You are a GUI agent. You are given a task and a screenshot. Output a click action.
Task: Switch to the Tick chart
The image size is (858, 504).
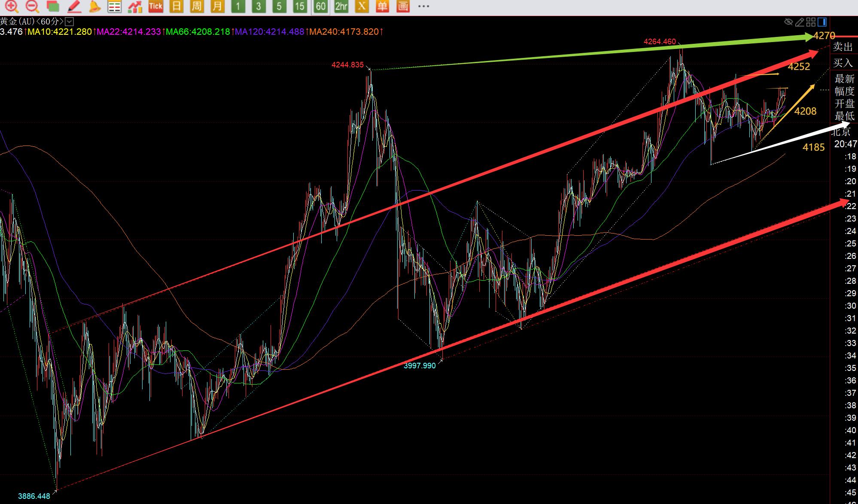click(155, 6)
